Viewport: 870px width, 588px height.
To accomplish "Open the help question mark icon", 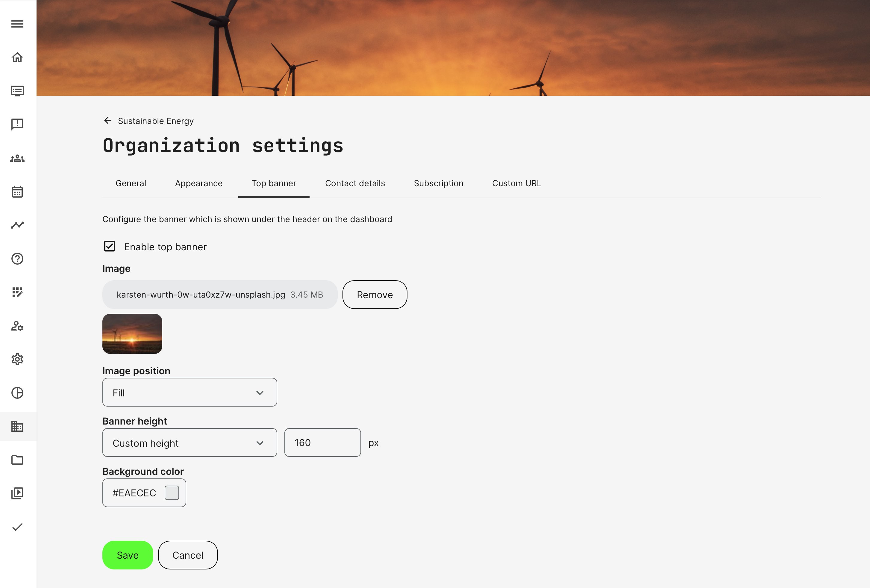I will (17, 259).
